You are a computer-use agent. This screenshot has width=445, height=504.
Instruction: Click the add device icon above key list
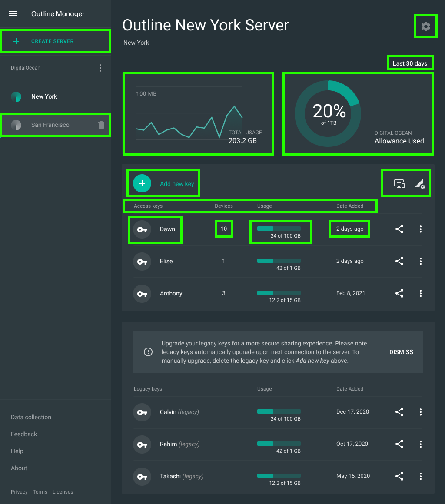tap(399, 184)
